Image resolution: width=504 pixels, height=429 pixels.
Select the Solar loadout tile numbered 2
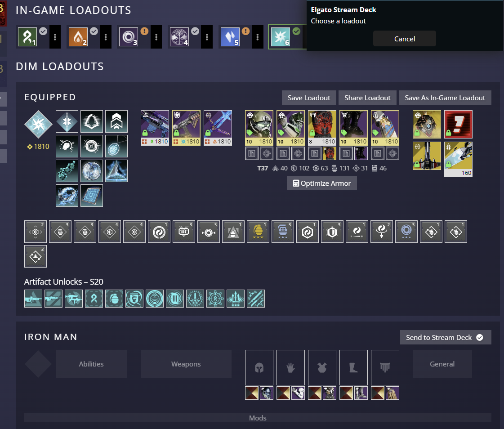tap(78, 37)
